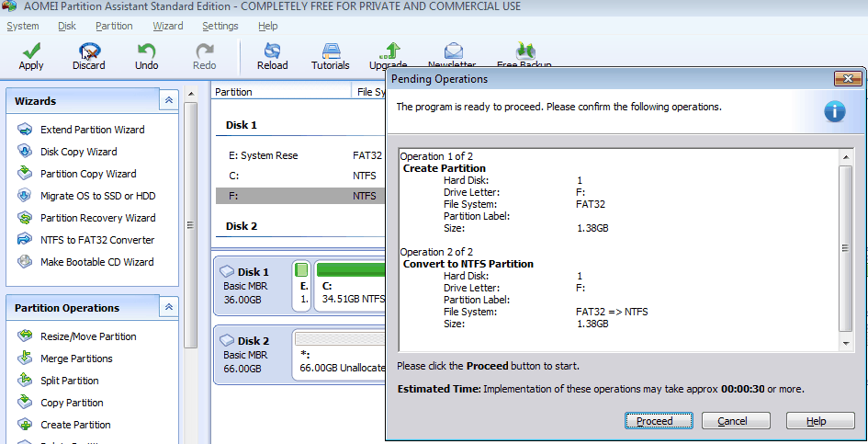
Task: Open the Partition menu
Action: (x=114, y=26)
